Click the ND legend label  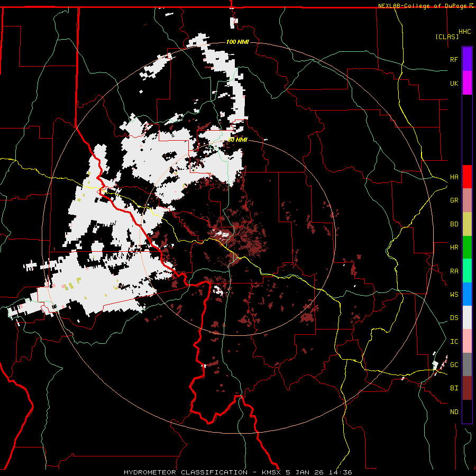coord(454,412)
